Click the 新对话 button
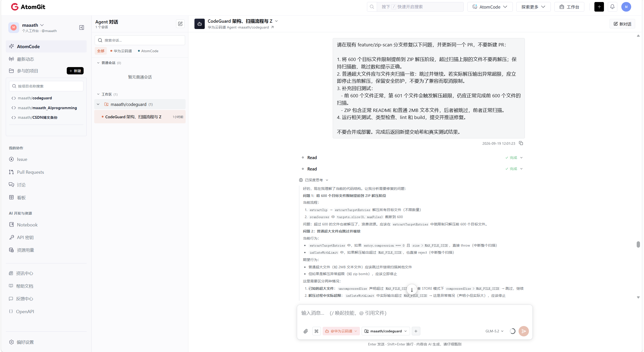Viewport: 644px width, 352px height. click(x=622, y=24)
